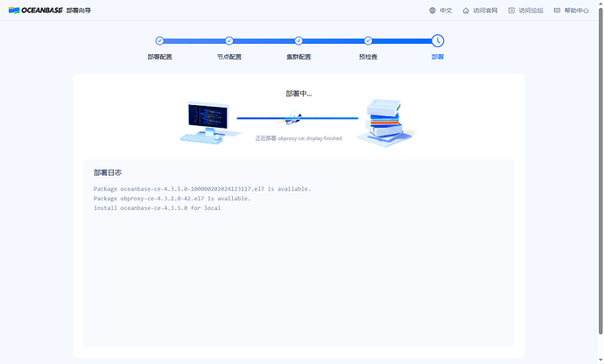Open the 访问论坛 link
This screenshot has width=604, height=364.
click(x=526, y=10)
